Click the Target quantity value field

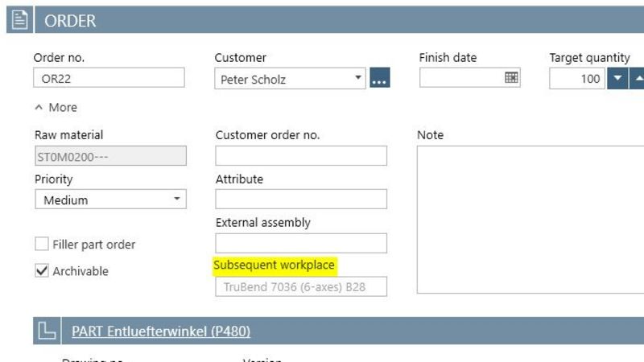(x=577, y=78)
